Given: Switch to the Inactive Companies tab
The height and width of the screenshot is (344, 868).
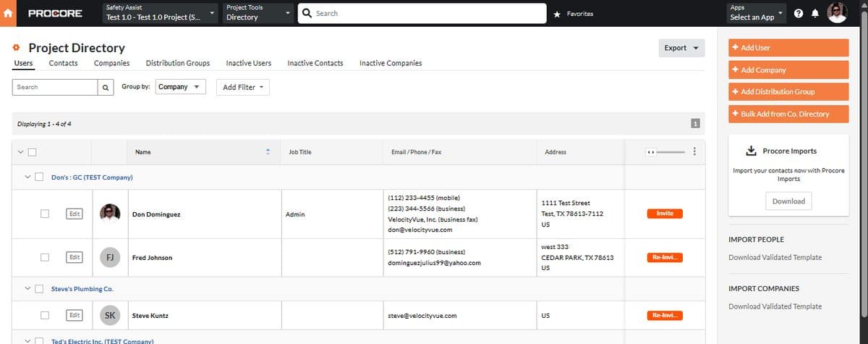Looking at the screenshot, I should [391, 63].
